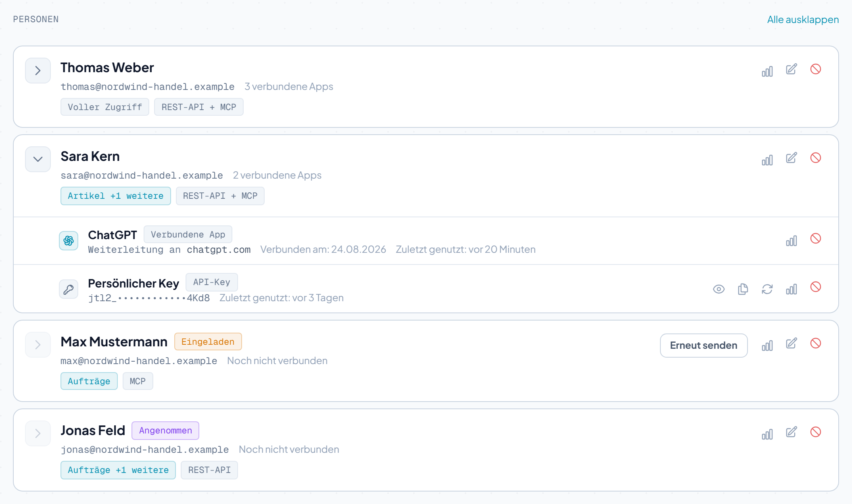
Task: Disconnect the ChatGPT connected app
Action: click(x=815, y=239)
